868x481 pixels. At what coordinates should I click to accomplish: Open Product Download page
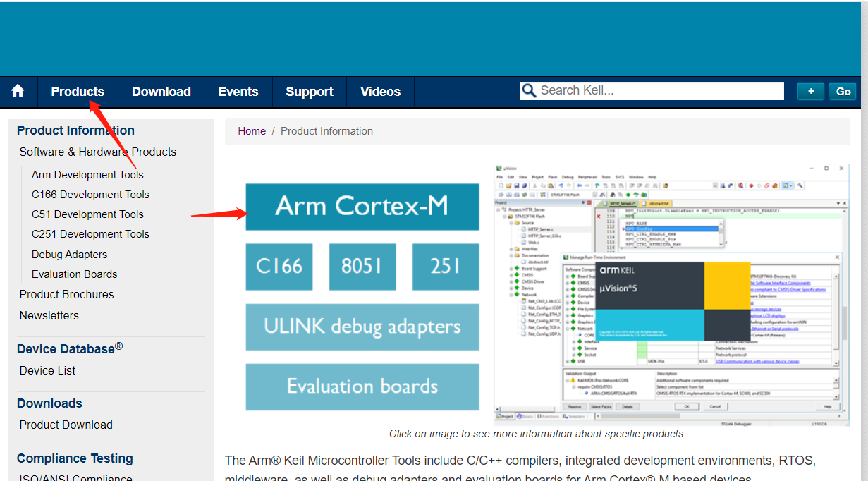(66, 425)
